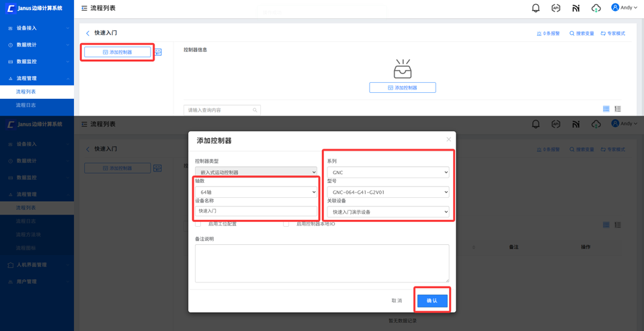Click the notification bell in the topmost header
The image size is (644, 331).
coord(536,8)
